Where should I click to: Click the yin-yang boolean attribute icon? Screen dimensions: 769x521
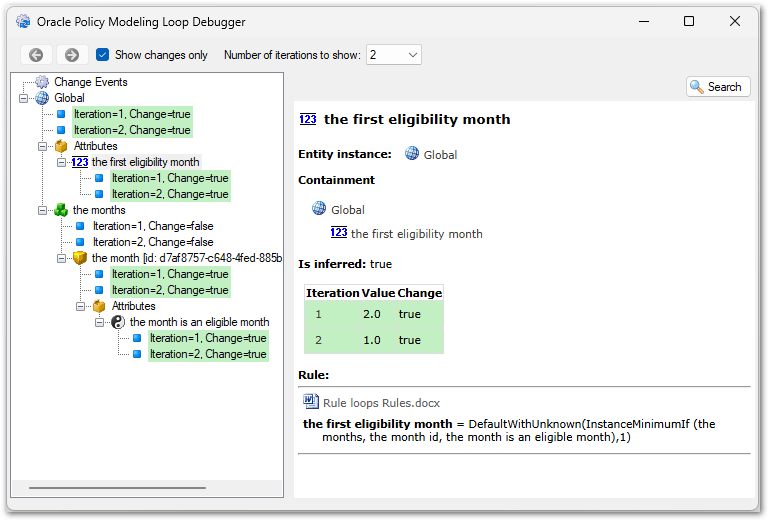118,322
